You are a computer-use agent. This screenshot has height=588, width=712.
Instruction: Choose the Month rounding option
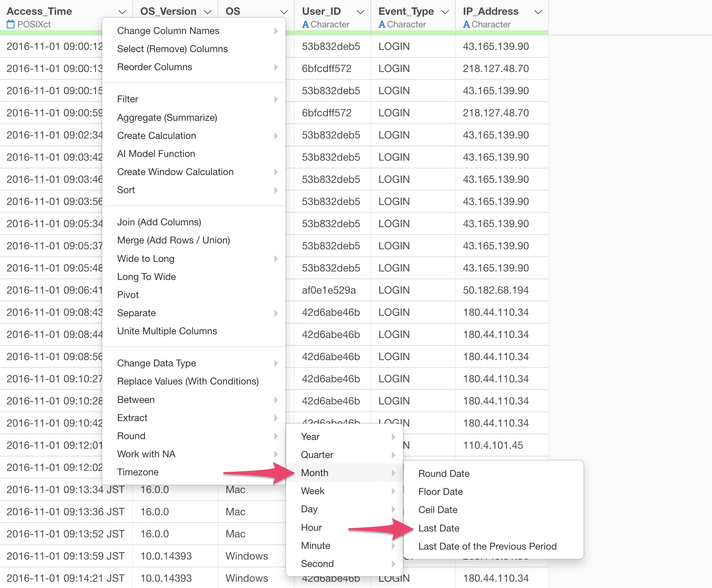point(315,473)
